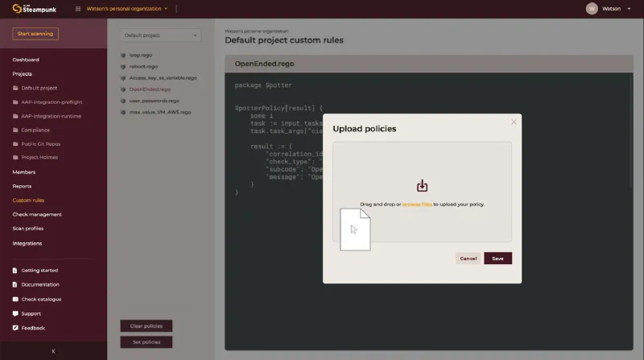Viewport: 644px width, 360px height.
Task: Click Watson's avatar circle
Action: click(x=592, y=9)
